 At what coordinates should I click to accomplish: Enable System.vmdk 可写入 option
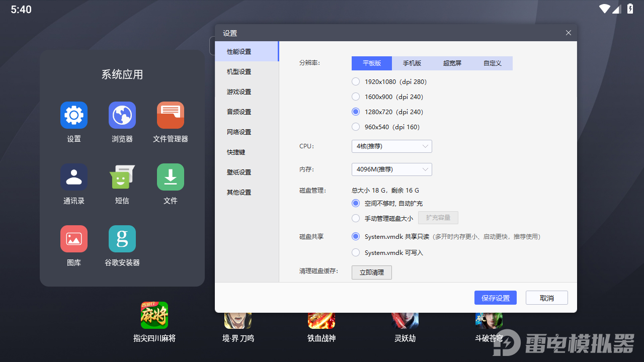point(356,252)
